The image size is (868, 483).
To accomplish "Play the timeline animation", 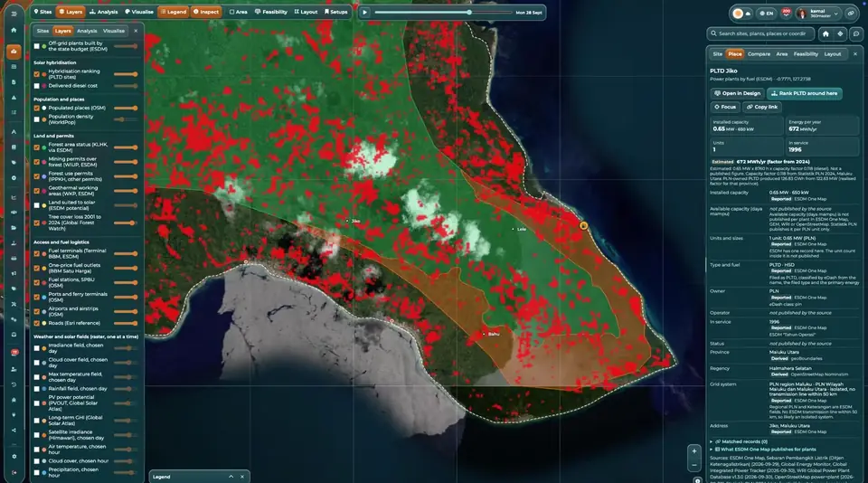I will click(364, 12).
